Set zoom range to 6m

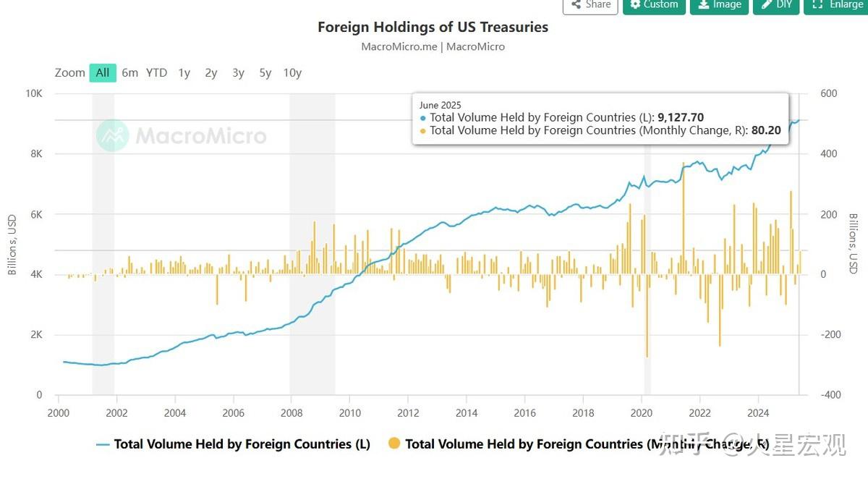pos(130,72)
